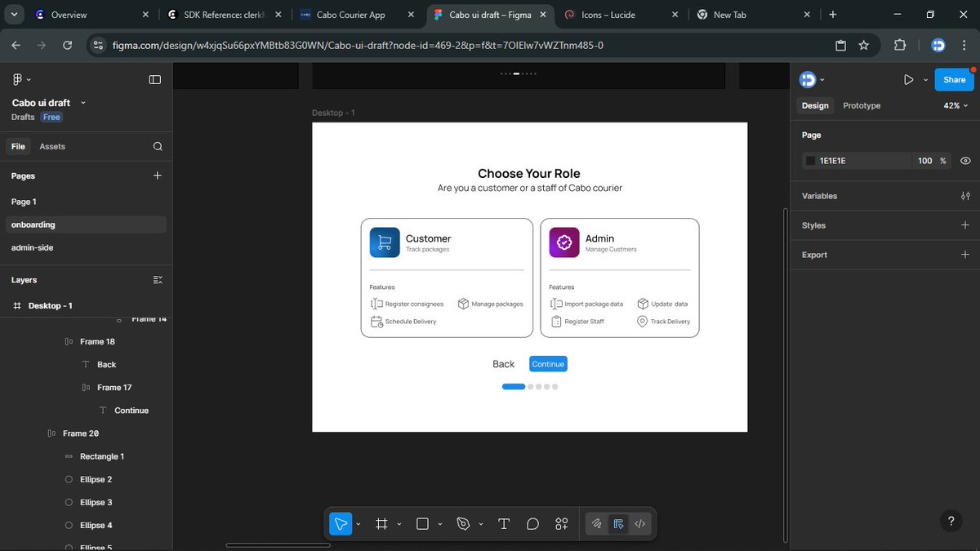Toggle page background visibility eye icon

point(965,161)
